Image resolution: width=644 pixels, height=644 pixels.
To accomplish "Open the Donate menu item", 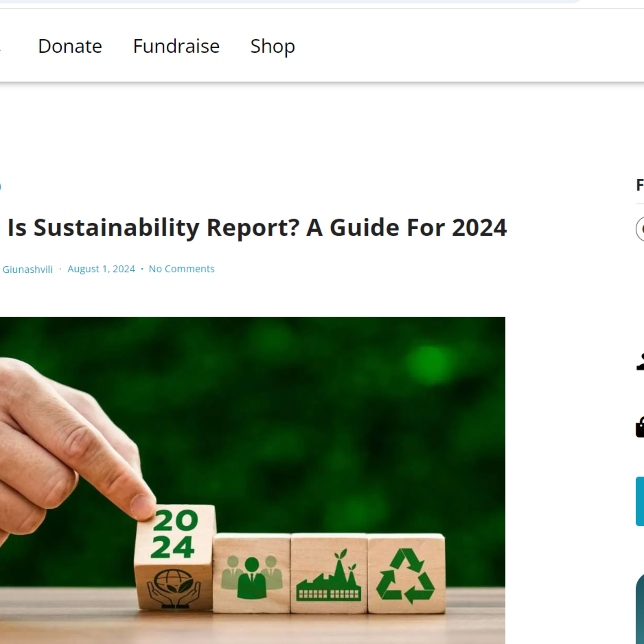I will (70, 46).
